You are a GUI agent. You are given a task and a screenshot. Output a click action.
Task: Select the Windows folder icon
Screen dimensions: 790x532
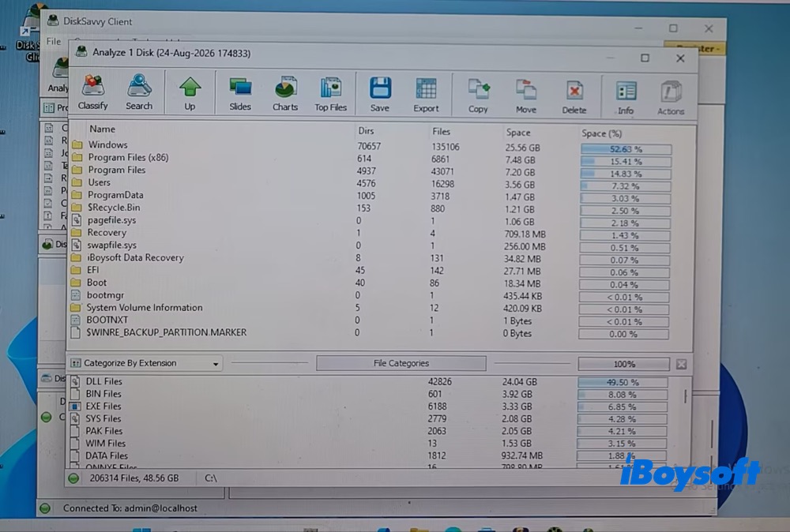tap(77, 144)
